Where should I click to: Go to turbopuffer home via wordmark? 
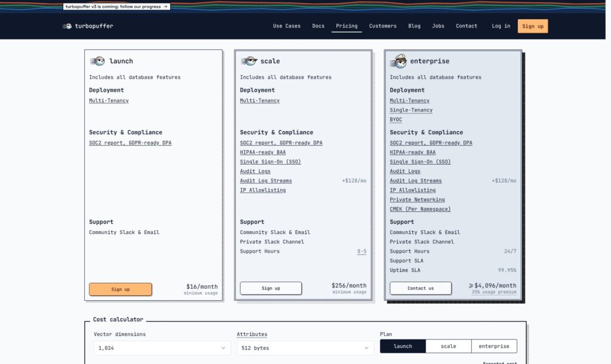94,26
